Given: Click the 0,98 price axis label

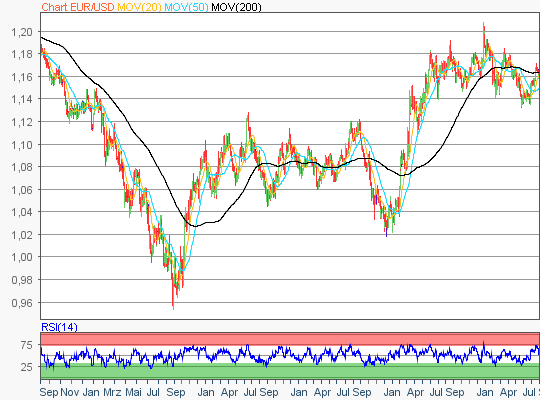Looking at the screenshot, I should coord(22,280).
